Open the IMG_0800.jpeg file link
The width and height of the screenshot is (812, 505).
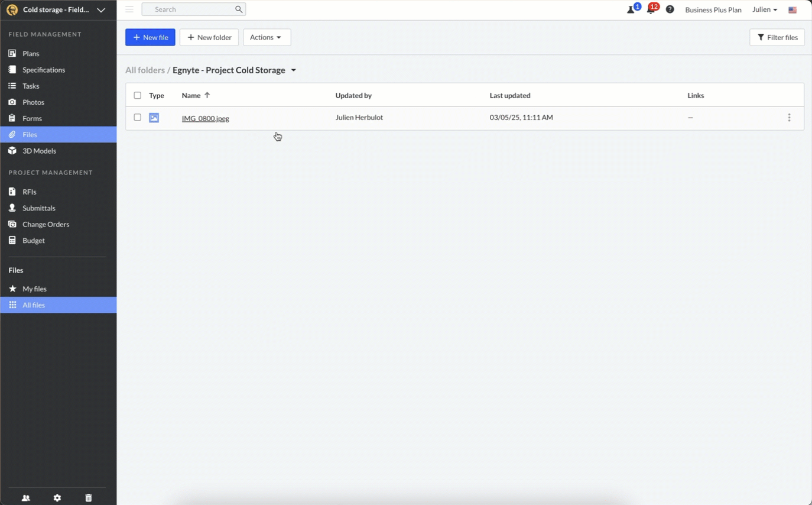[205, 118]
